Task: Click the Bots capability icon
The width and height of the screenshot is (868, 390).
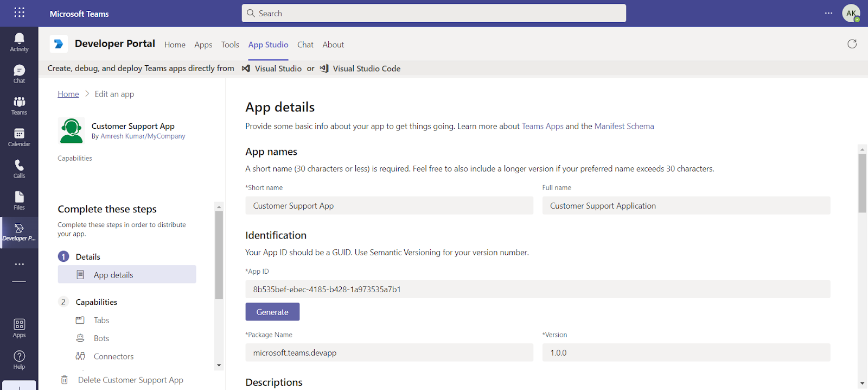Action: (x=80, y=338)
